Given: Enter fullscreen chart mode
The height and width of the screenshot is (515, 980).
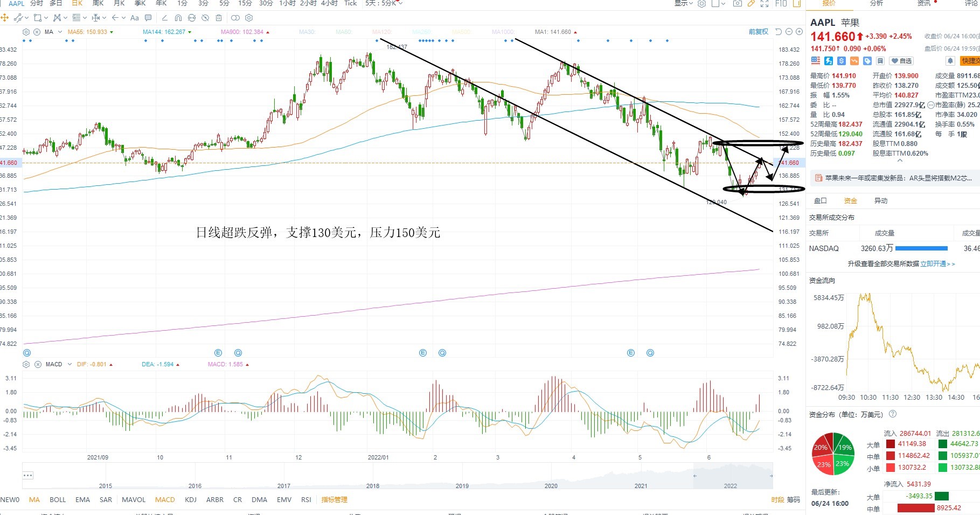Looking at the screenshot, I should click(764, 3).
